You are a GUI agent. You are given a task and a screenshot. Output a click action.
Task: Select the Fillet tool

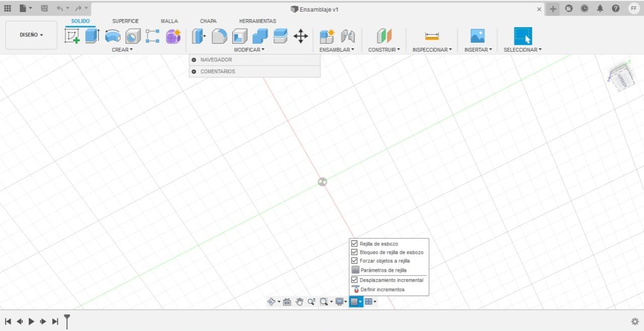[x=220, y=36]
